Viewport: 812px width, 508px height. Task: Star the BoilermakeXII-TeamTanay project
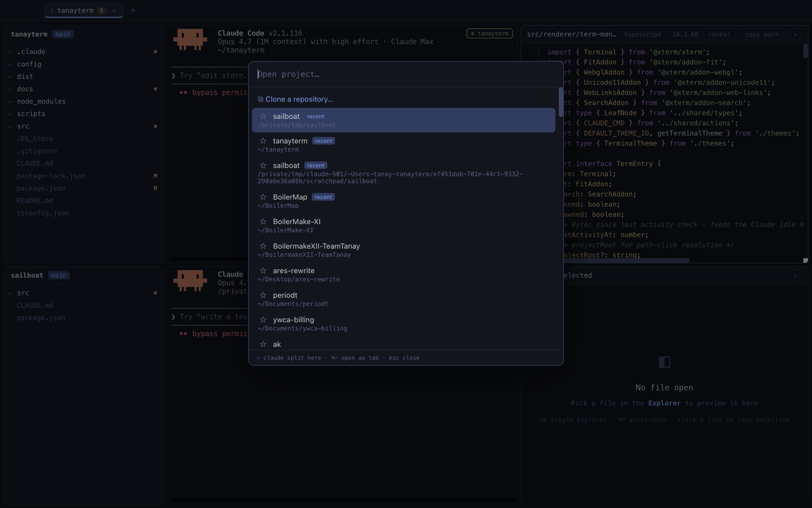click(x=263, y=246)
